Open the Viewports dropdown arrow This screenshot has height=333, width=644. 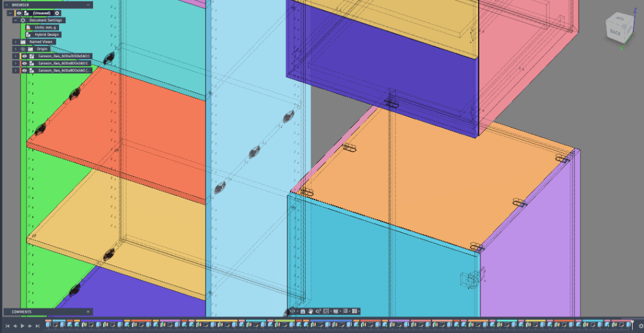point(359,311)
